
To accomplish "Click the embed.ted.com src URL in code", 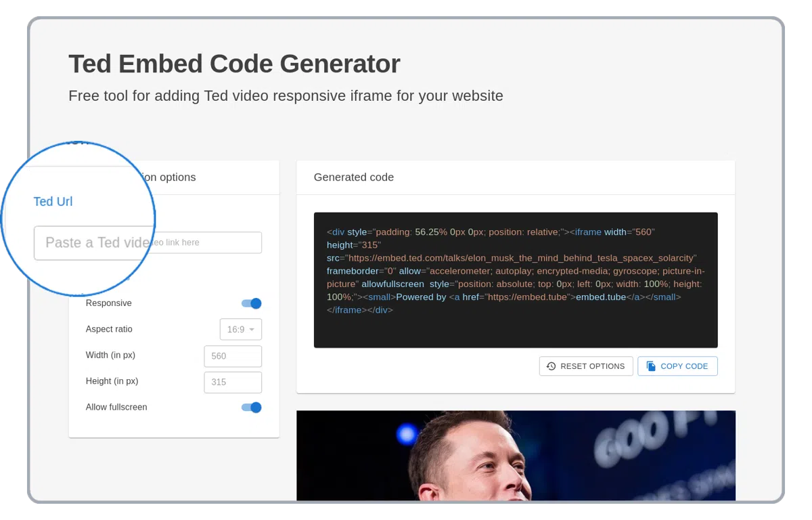I will point(522,258).
